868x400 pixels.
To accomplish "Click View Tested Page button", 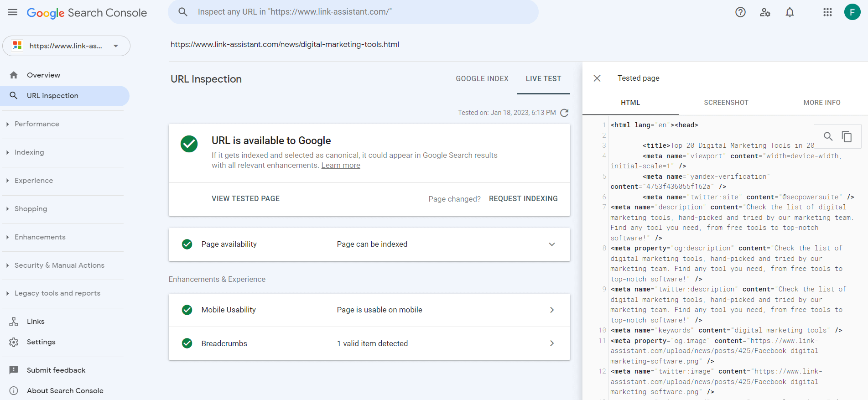I will (x=245, y=199).
